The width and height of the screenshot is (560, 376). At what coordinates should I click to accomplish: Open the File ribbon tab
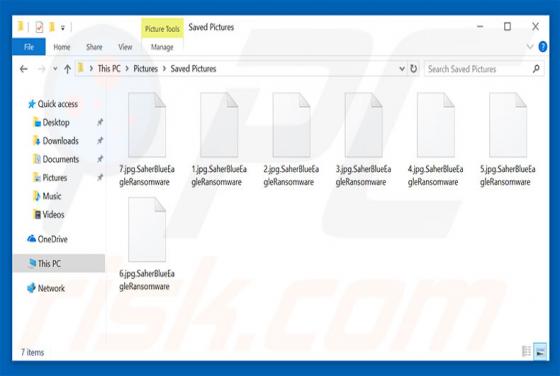pyautogui.click(x=29, y=47)
